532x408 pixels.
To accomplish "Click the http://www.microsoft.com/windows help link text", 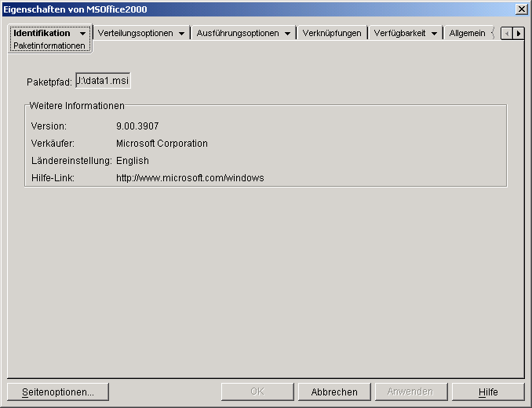I will tap(190, 178).
